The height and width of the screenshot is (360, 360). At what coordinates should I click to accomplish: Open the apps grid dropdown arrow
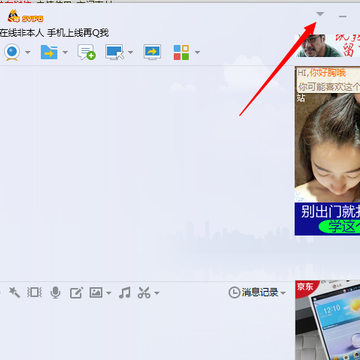pos(197,52)
